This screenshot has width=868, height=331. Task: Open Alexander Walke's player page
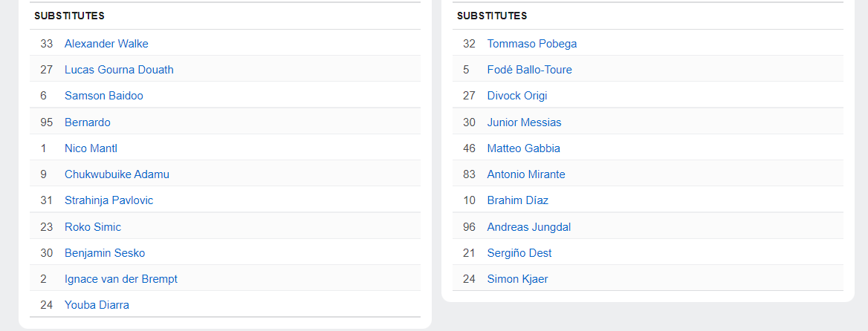(x=106, y=44)
